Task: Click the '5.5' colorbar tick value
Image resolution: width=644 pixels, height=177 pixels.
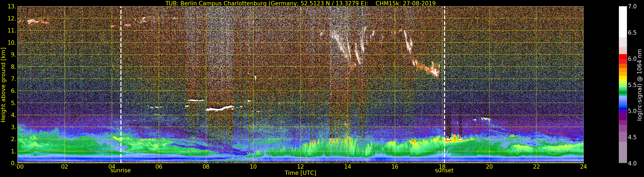Action: [x=632, y=85]
